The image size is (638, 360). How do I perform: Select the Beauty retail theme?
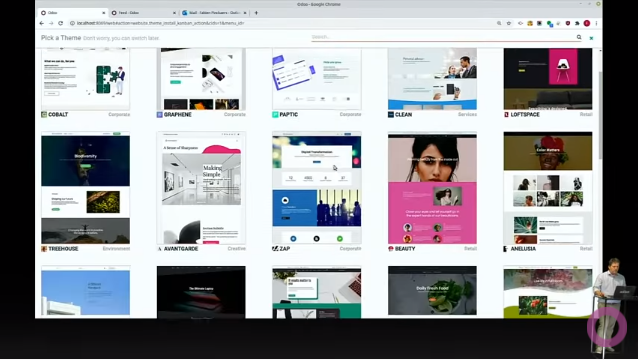[x=432, y=188]
